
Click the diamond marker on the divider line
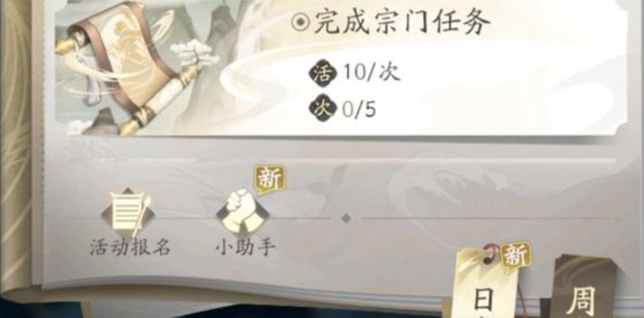click(x=346, y=218)
